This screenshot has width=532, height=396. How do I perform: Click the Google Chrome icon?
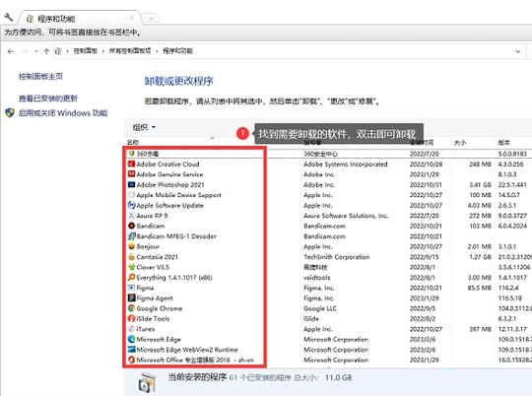coord(131,308)
